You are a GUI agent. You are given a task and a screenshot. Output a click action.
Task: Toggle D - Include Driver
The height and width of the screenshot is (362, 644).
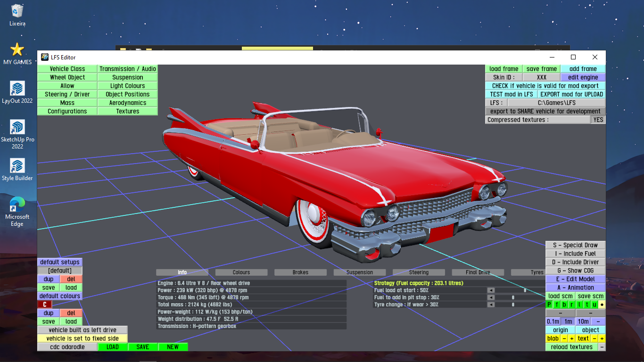pos(576,262)
